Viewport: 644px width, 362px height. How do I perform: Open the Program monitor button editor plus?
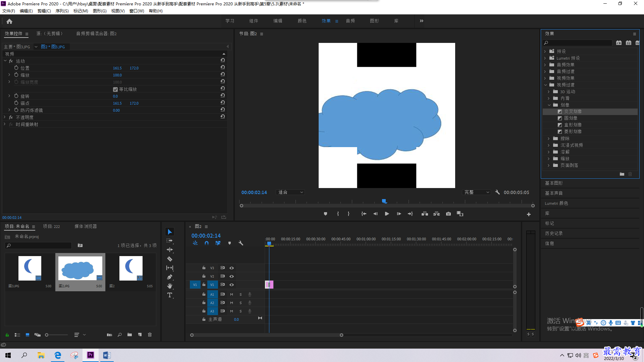(529, 215)
